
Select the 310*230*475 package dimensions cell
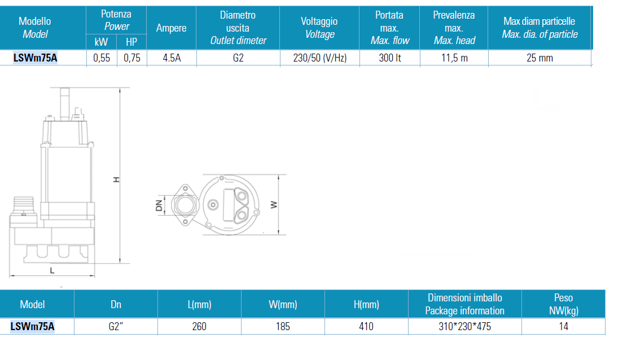[x=464, y=326]
